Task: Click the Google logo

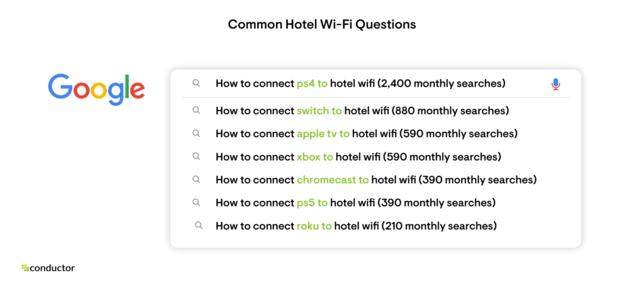Action: tap(96, 89)
